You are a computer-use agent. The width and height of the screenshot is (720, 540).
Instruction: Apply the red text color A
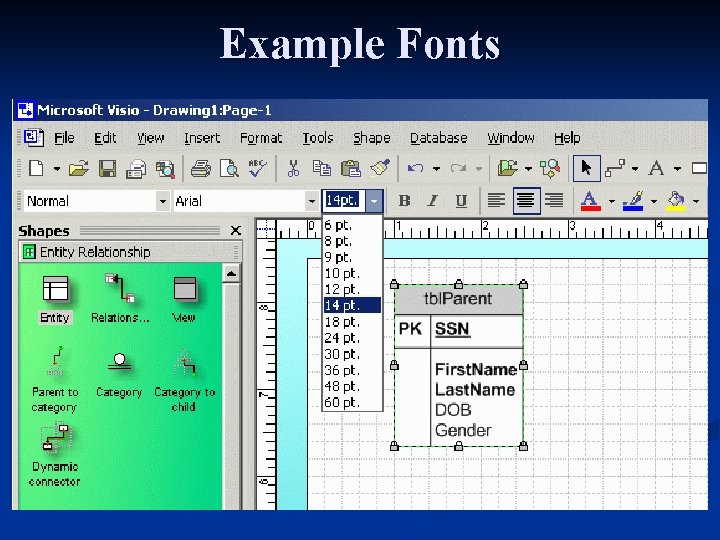pos(590,201)
